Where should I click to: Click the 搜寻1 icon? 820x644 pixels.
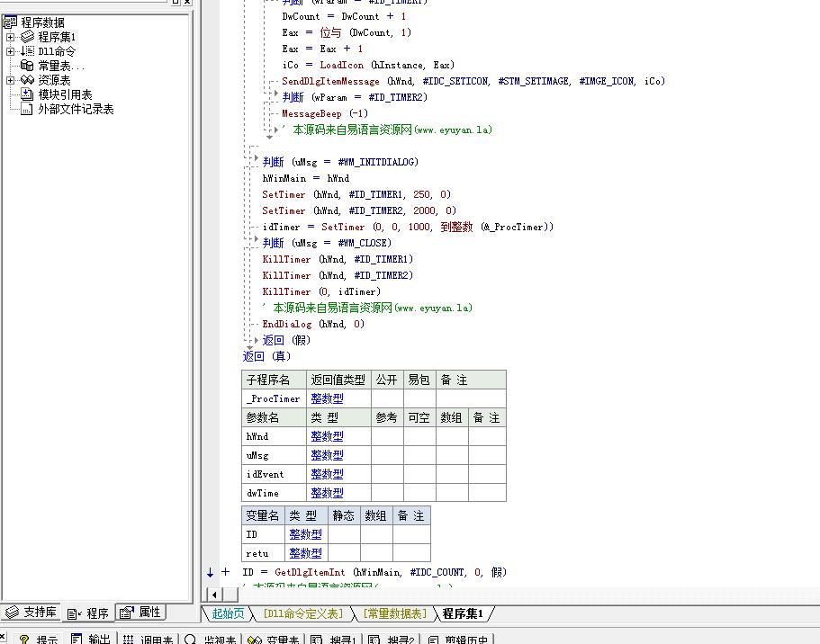(x=317, y=640)
